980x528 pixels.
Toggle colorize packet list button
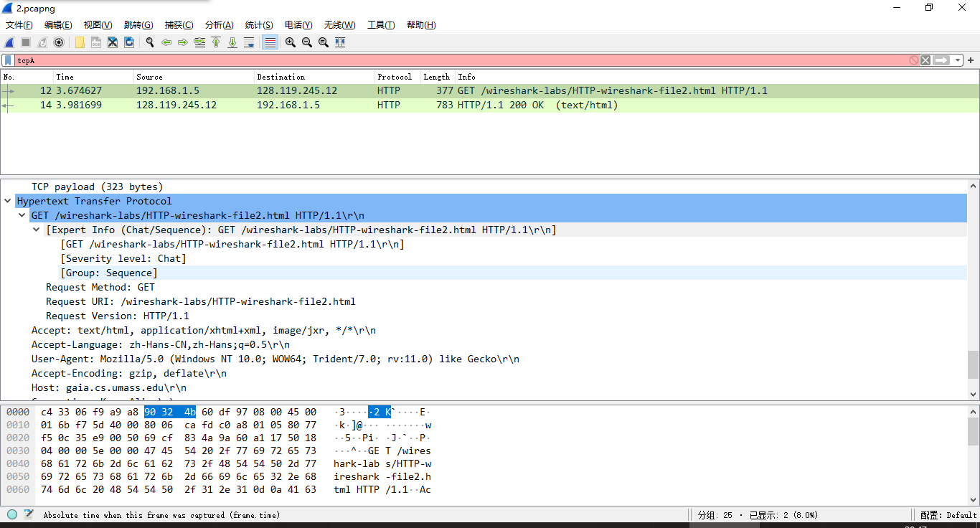pos(270,42)
